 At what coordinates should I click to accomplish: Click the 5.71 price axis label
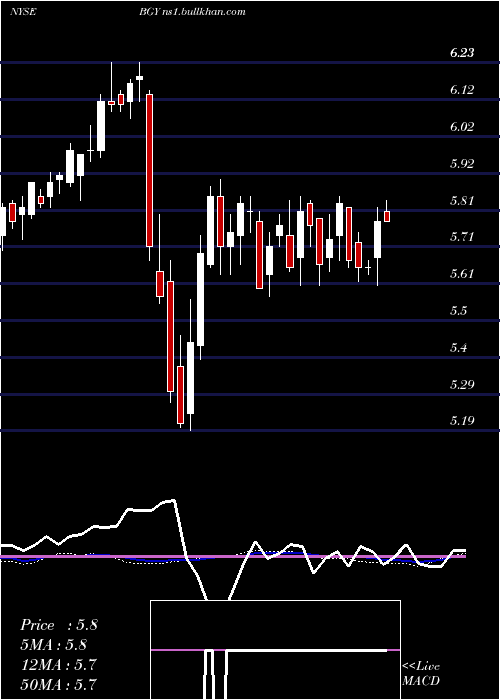click(x=462, y=237)
